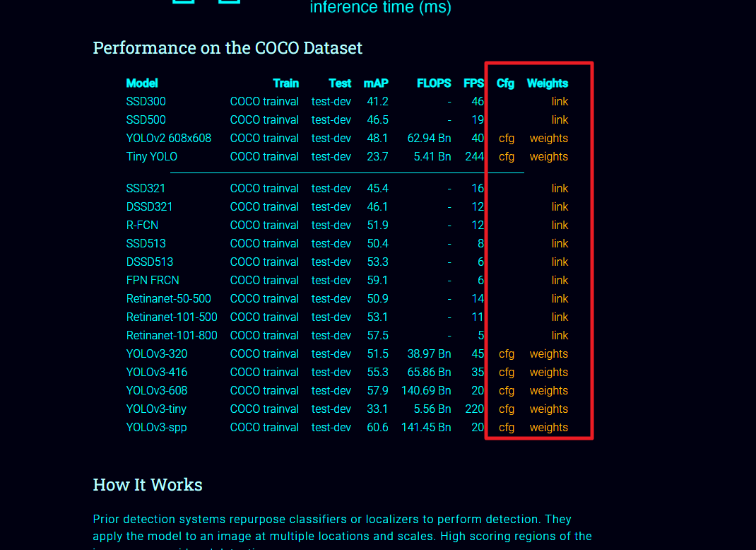Open the Retinanet-50-500 weights link
Image resolution: width=756 pixels, height=550 pixels.
click(560, 298)
